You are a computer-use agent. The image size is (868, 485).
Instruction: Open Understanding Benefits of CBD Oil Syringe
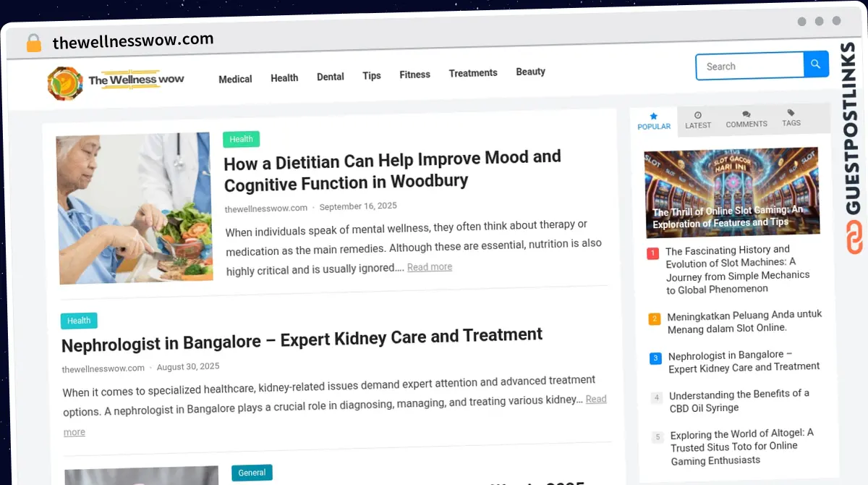point(739,400)
